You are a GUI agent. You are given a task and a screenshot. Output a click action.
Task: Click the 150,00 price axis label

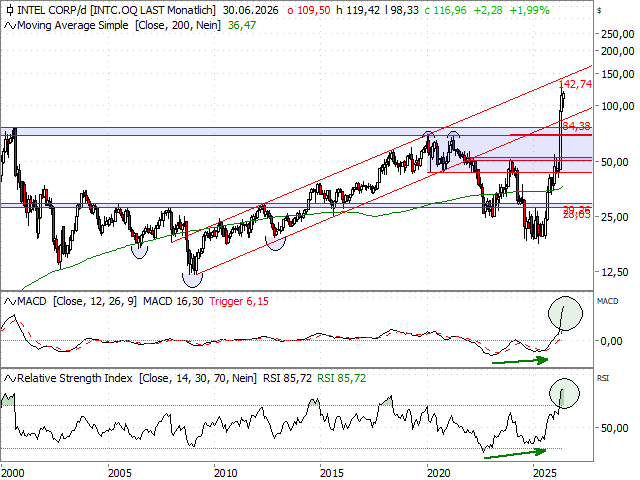pyautogui.click(x=617, y=74)
